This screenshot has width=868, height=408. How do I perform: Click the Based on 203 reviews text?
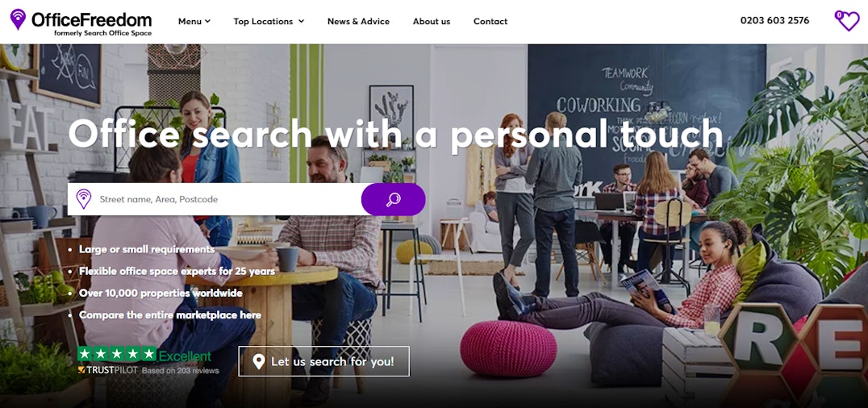coord(181,371)
